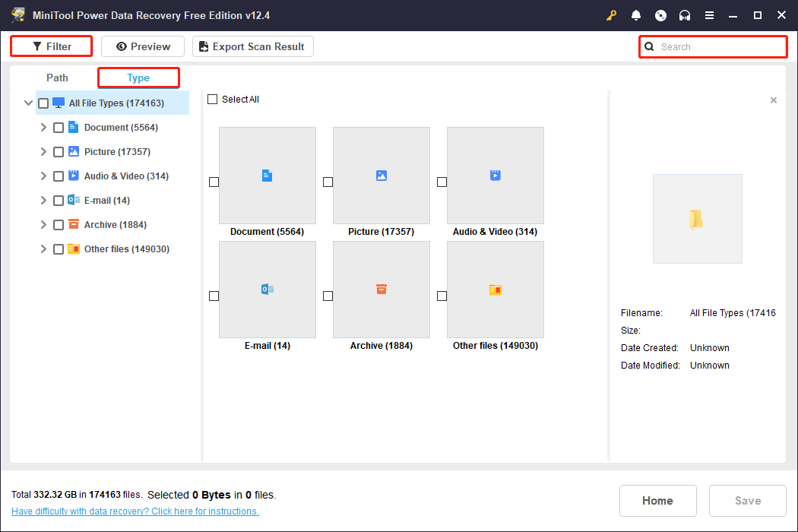
Task: Click inside the Search field
Action: pyautogui.click(x=712, y=46)
